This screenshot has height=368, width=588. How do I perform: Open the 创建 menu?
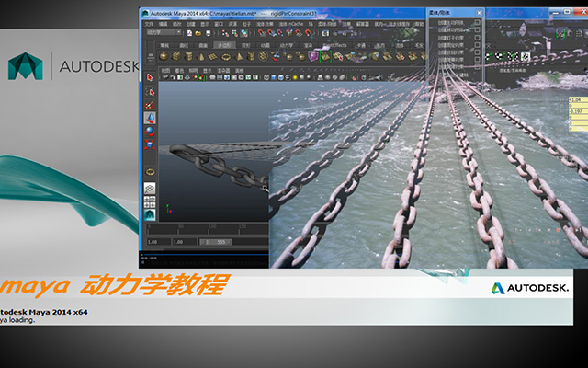190,24
